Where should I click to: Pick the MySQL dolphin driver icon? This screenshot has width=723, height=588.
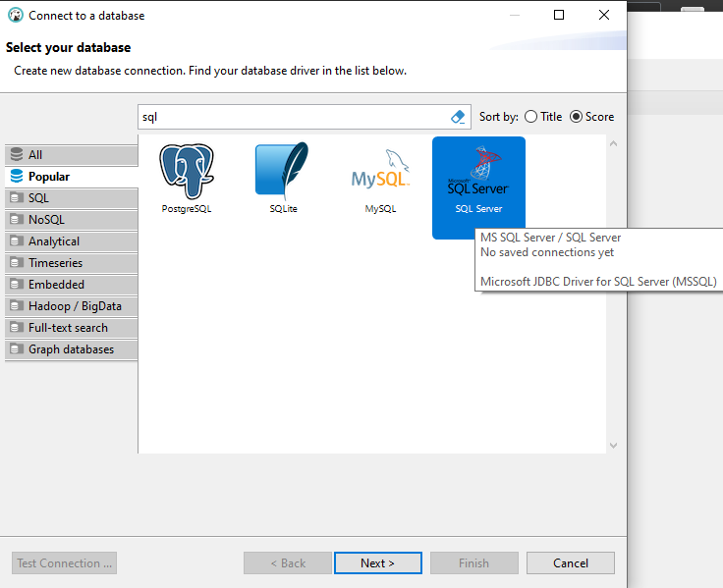[x=380, y=172]
